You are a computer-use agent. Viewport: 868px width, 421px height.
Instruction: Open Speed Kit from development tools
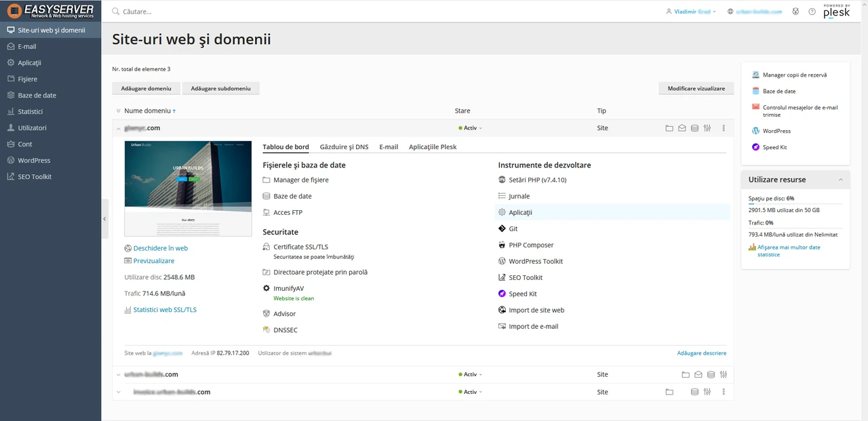pos(524,294)
